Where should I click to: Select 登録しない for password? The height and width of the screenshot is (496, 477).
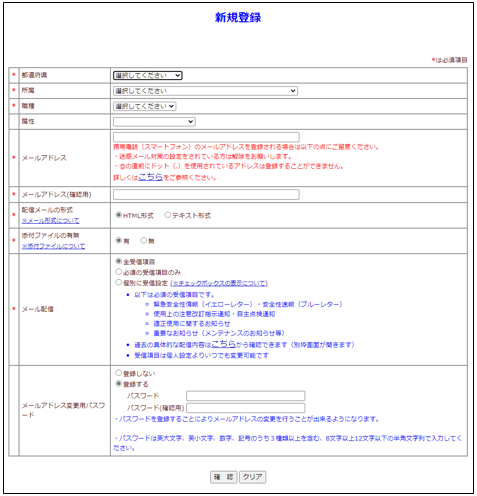click(118, 373)
